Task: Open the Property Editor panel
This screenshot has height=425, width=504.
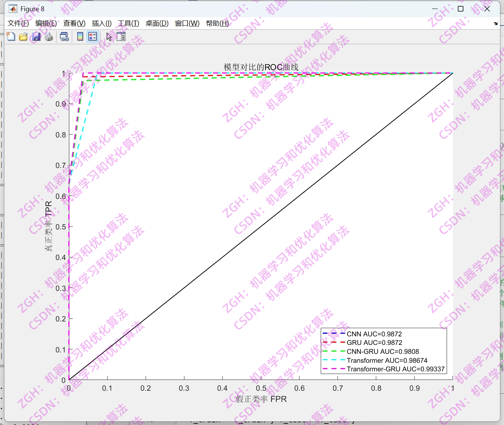Action: click(x=121, y=37)
